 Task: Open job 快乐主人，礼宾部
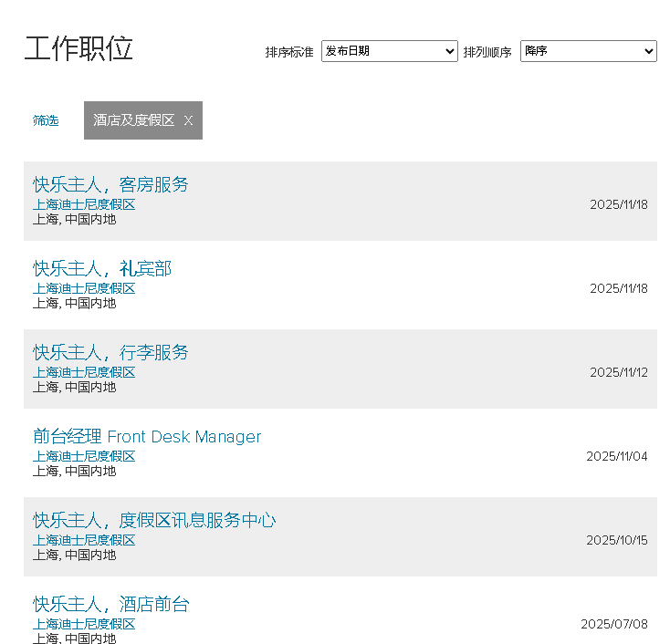pyautogui.click(x=102, y=268)
